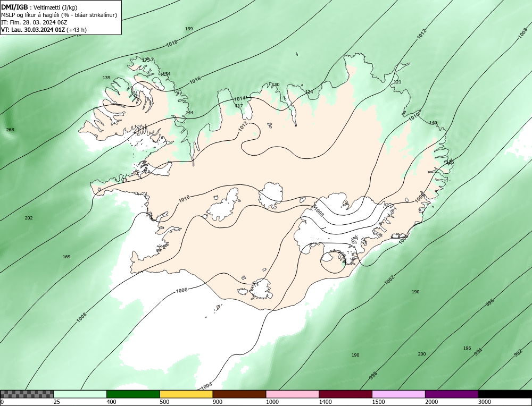Select the 169 CAPE value
Screen dimensions: 532x406
click(66, 257)
